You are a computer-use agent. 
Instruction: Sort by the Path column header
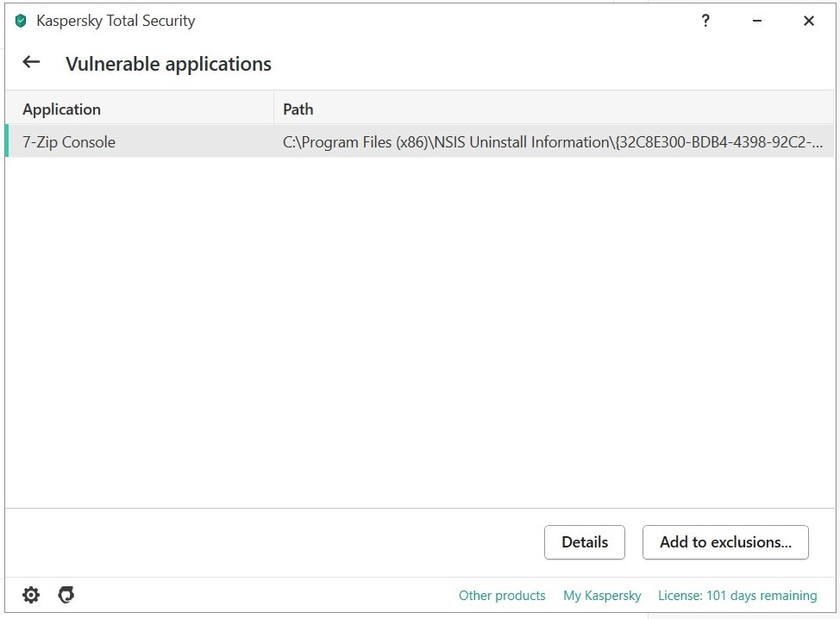(x=298, y=109)
